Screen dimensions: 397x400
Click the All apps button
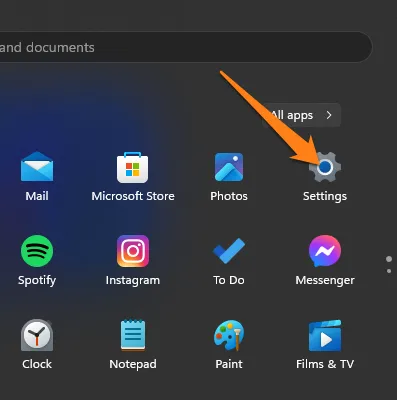click(x=301, y=115)
